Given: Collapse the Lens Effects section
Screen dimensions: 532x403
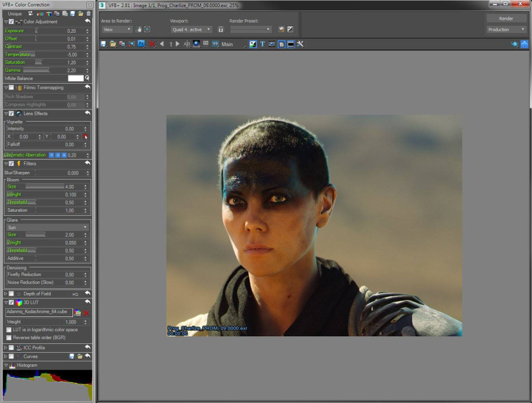Looking at the screenshot, I should [x=6, y=113].
